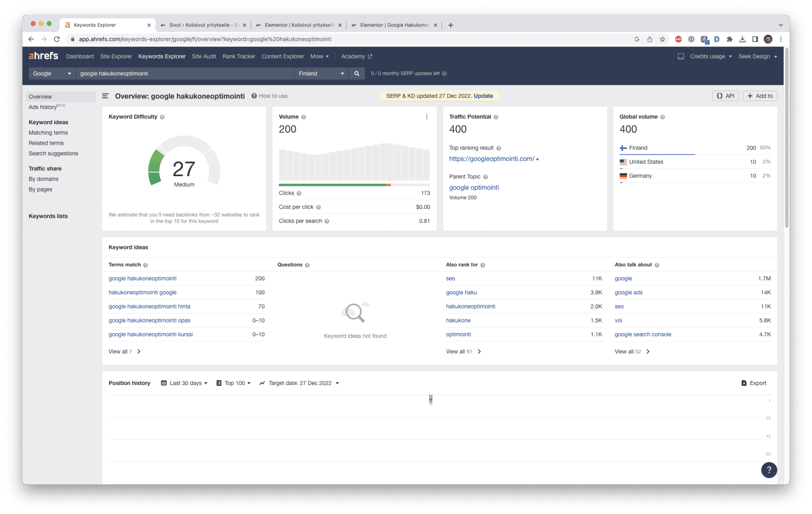Click the browser share icon
This screenshot has width=812, height=514.
click(x=650, y=39)
